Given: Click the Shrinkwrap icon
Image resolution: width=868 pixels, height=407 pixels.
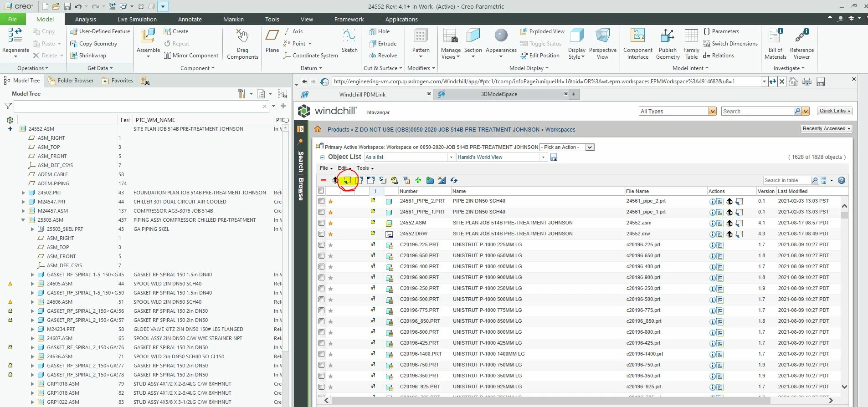Looking at the screenshot, I should pos(74,56).
